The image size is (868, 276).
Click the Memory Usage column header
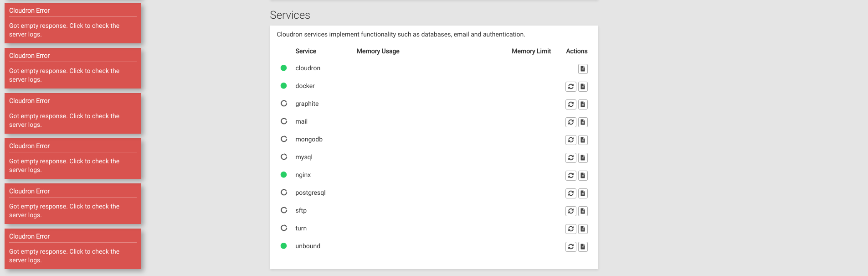tap(378, 51)
